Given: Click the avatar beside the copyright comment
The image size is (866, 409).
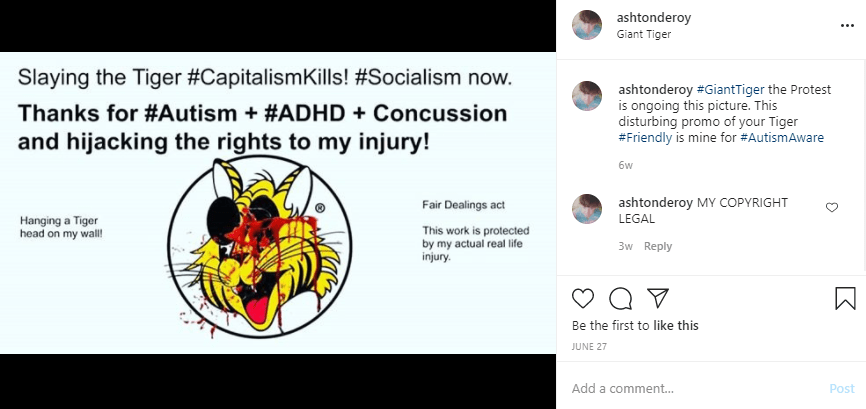Looking at the screenshot, I should (587, 208).
